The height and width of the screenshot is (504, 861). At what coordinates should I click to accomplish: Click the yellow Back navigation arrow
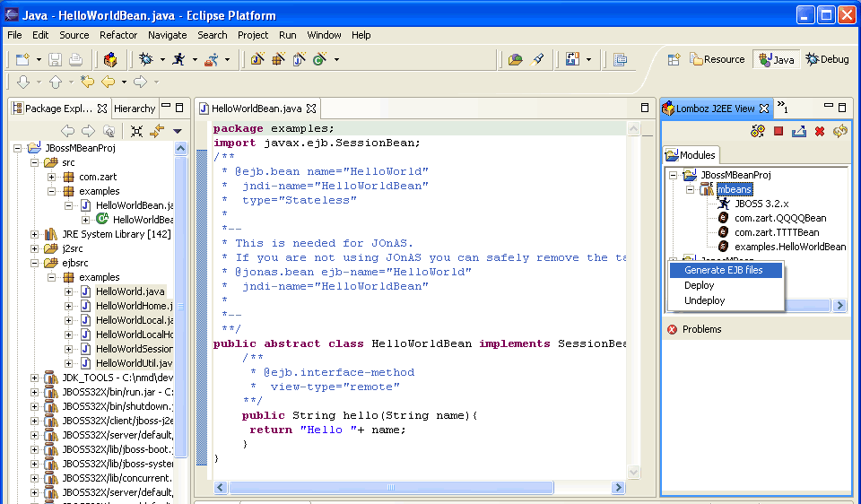(109, 82)
